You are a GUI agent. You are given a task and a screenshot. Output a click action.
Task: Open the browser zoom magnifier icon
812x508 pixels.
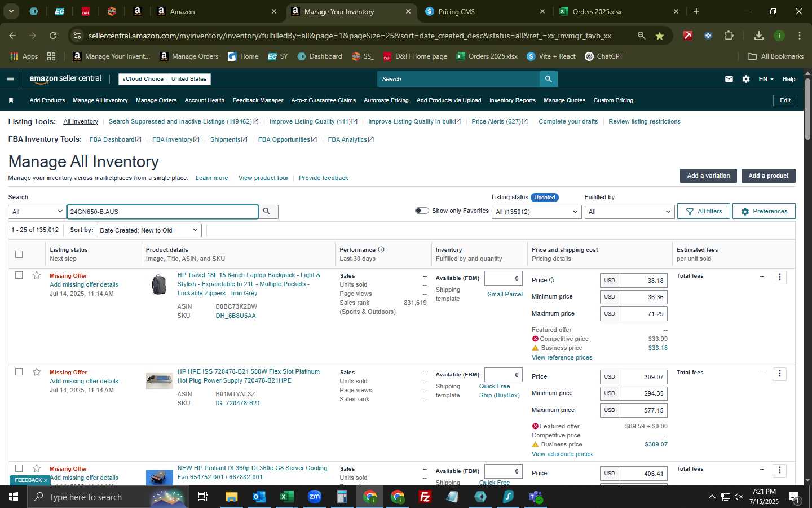click(x=641, y=36)
